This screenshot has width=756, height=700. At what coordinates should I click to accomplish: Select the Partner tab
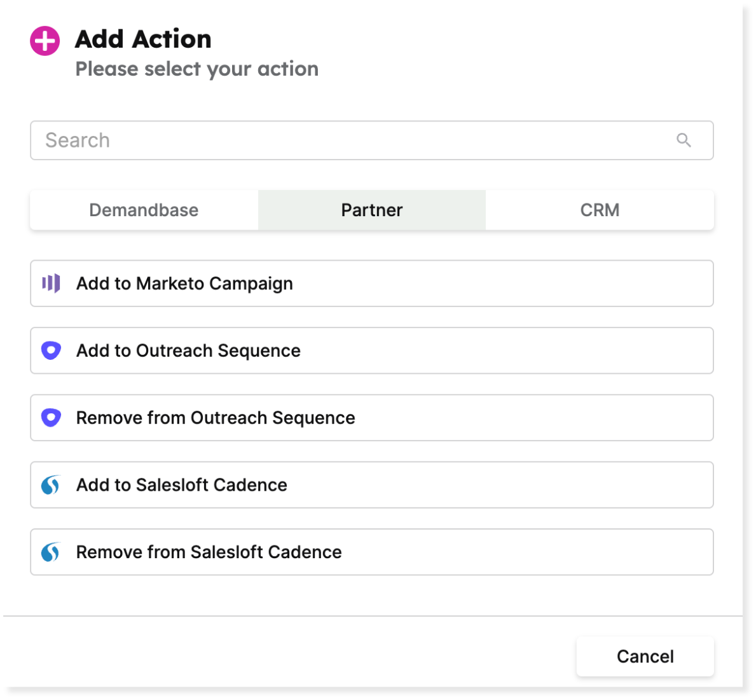coord(372,210)
